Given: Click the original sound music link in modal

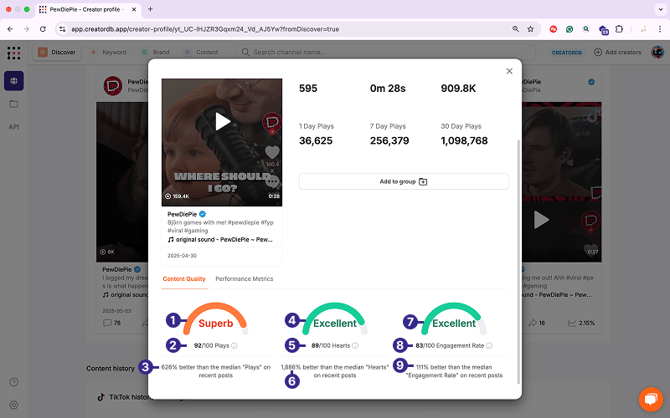Looking at the screenshot, I should pyautogui.click(x=220, y=240).
